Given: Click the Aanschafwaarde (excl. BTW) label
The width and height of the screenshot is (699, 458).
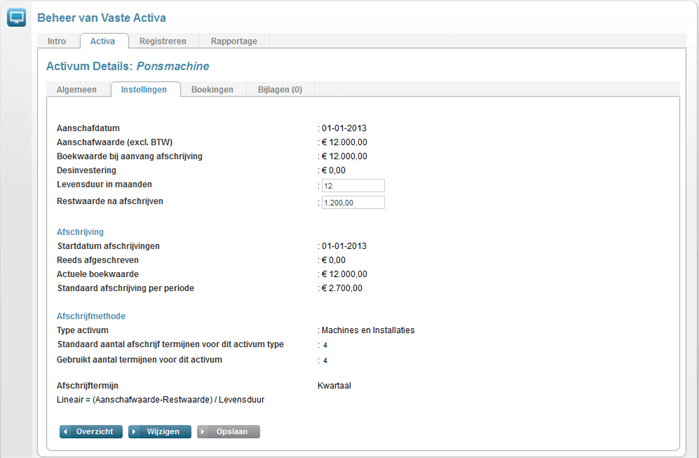Looking at the screenshot, I should (115, 142).
